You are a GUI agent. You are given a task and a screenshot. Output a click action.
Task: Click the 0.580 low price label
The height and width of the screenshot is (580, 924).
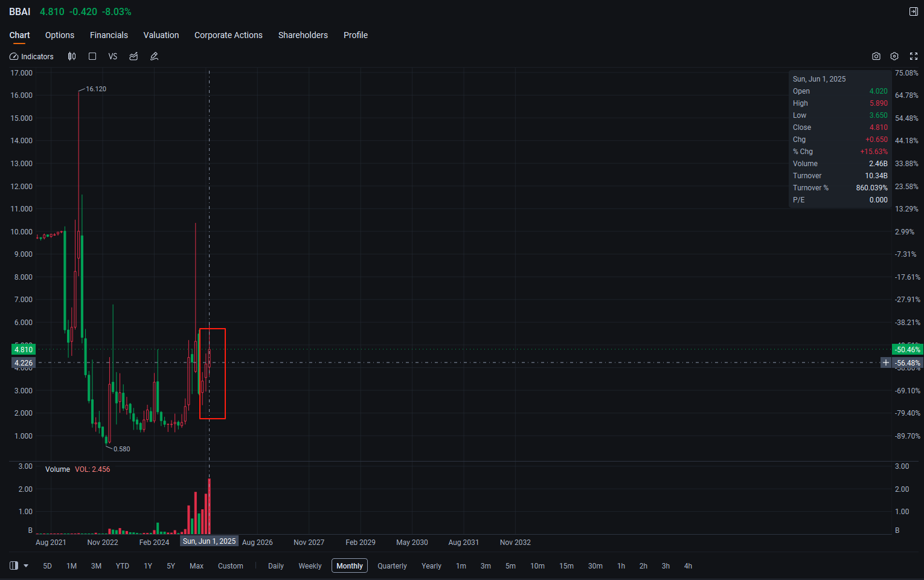click(x=121, y=449)
